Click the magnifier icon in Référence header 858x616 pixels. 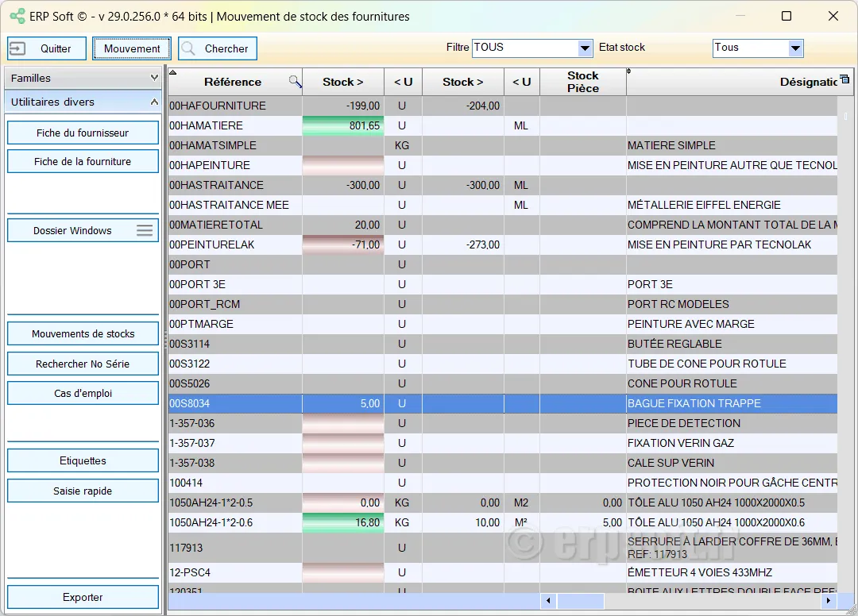[x=295, y=81]
